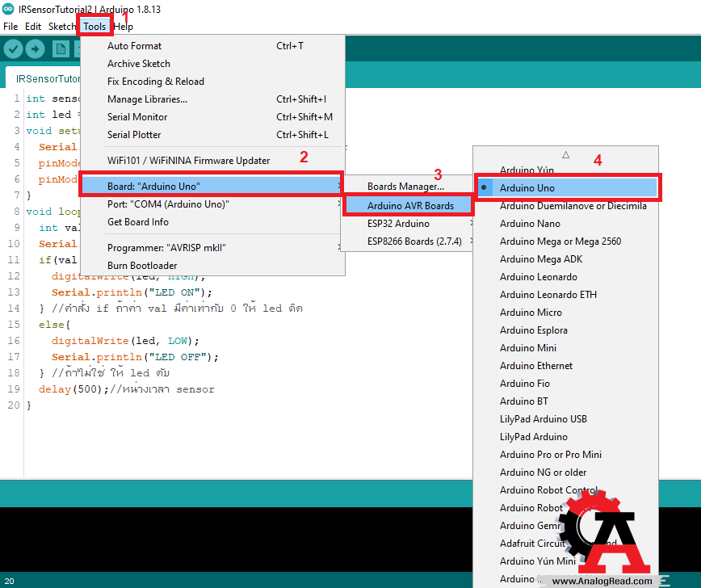Image resolution: width=701 pixels, height=588 pixels.
Task: Click code line digitalWrite(led, LOW);
Action: point(125,341)
